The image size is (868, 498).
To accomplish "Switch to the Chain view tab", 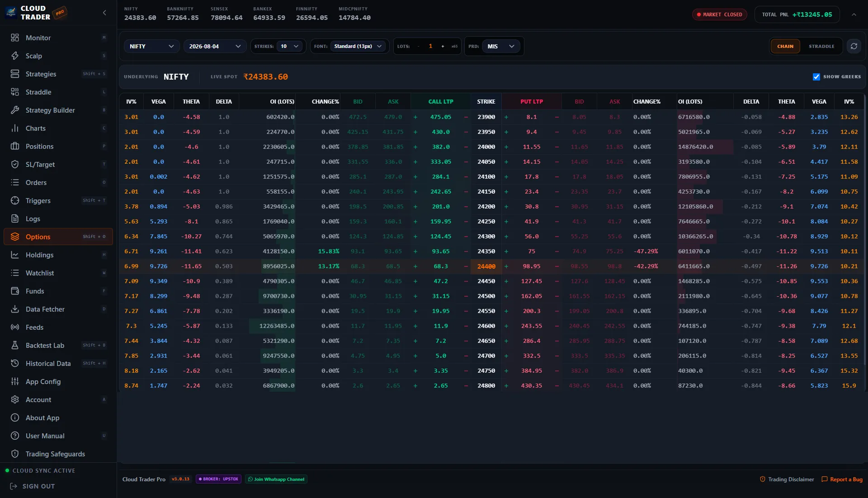I will 785,46.
